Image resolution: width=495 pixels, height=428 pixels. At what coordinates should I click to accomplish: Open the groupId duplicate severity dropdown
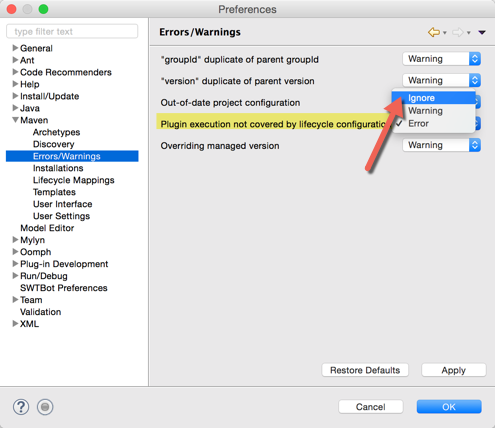click(441, 59)
